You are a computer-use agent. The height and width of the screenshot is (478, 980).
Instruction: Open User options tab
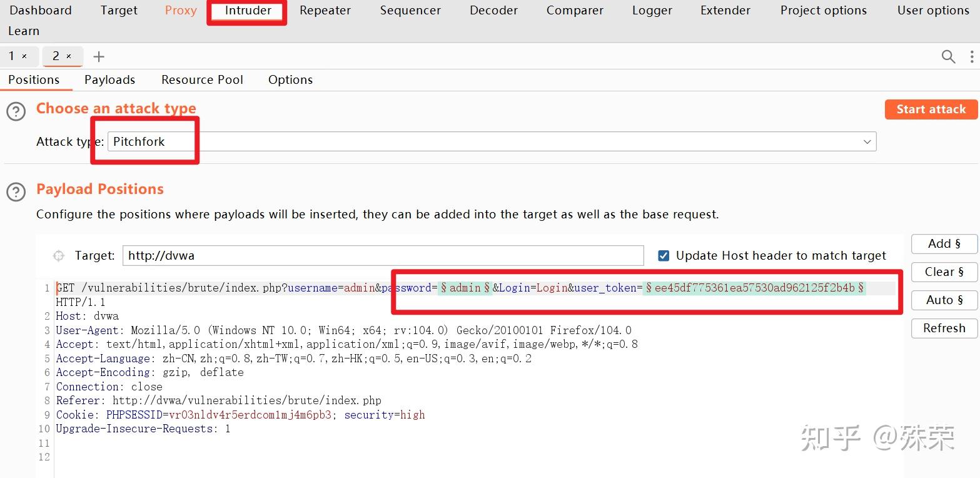point(933,10)
